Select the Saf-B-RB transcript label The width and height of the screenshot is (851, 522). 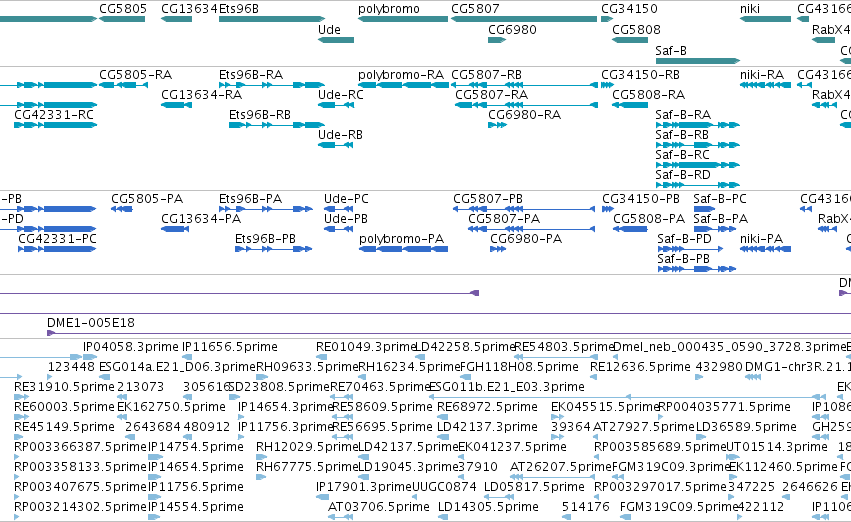(682, 135)
